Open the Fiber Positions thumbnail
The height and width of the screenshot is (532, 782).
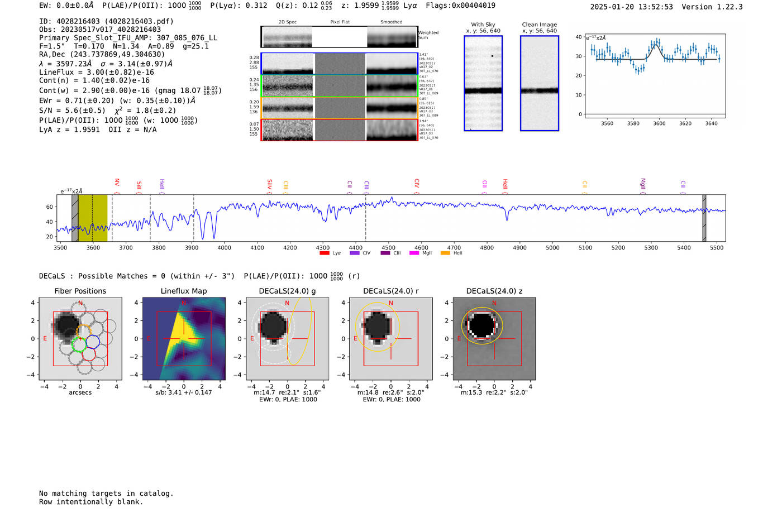pos(80,339)
